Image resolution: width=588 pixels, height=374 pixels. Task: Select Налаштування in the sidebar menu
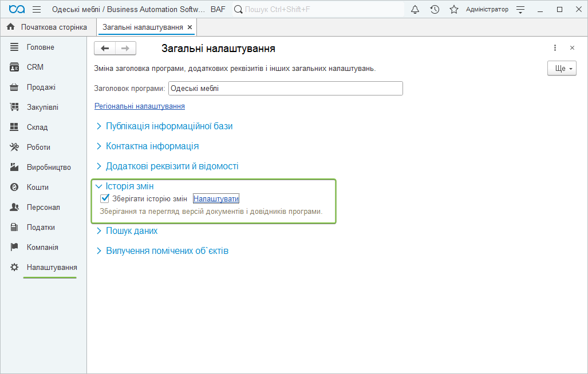(x=52, y=267)
